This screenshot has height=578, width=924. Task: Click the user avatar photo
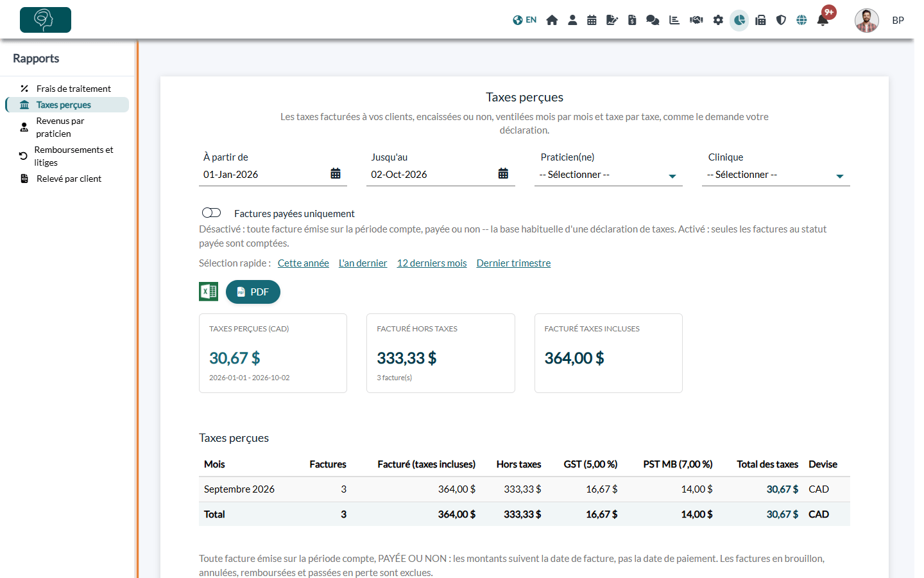click(x=867, y=21)
